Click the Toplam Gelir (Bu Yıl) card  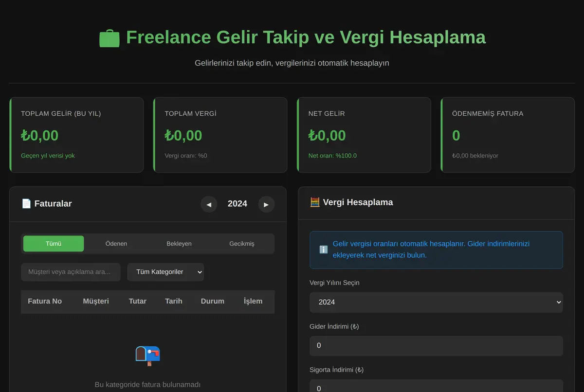(76, 135)
